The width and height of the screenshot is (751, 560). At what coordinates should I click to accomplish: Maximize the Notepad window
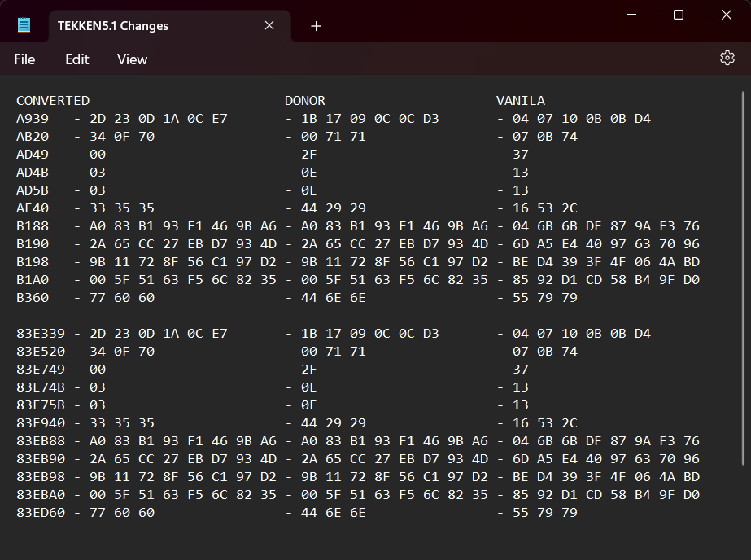(x=679, y=15)
